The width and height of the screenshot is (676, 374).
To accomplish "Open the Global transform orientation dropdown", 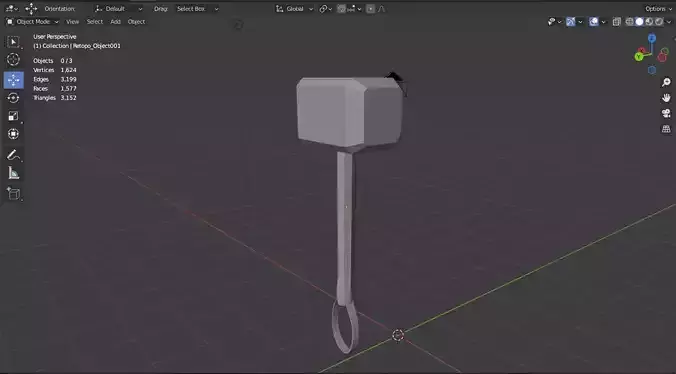I will (294, 9).
